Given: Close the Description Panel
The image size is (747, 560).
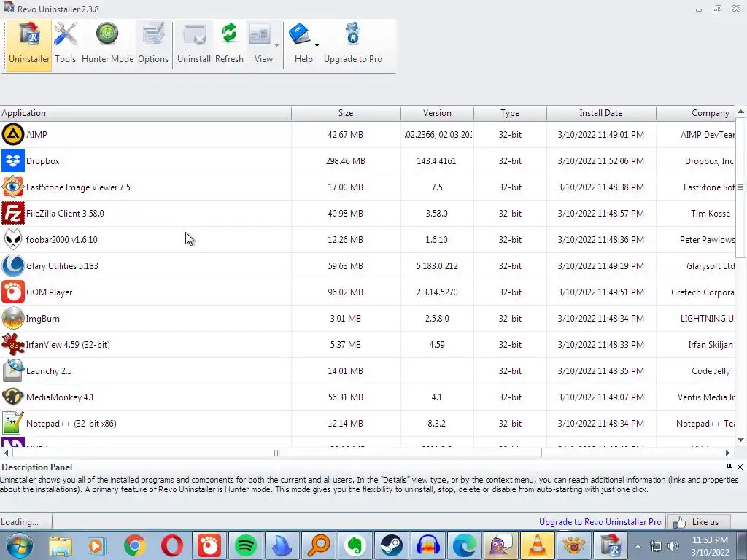Looking at the screenshot, I should point(740,467).
